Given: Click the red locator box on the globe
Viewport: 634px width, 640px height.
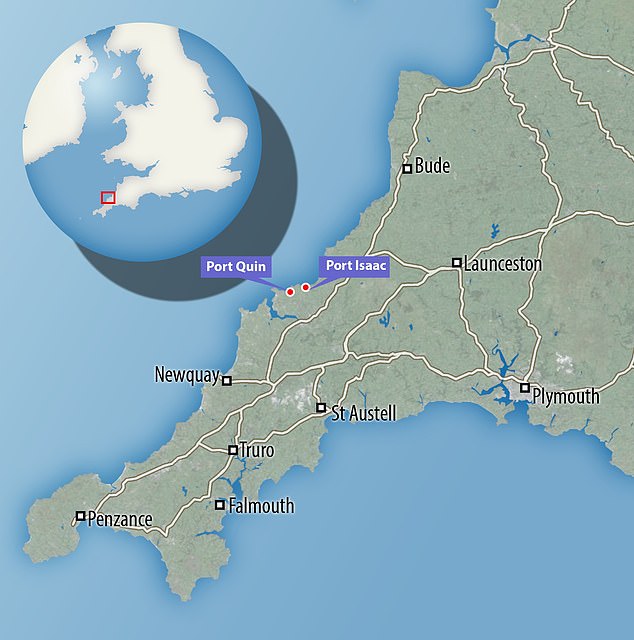Looking at the screenshot, I should point(108,198).
